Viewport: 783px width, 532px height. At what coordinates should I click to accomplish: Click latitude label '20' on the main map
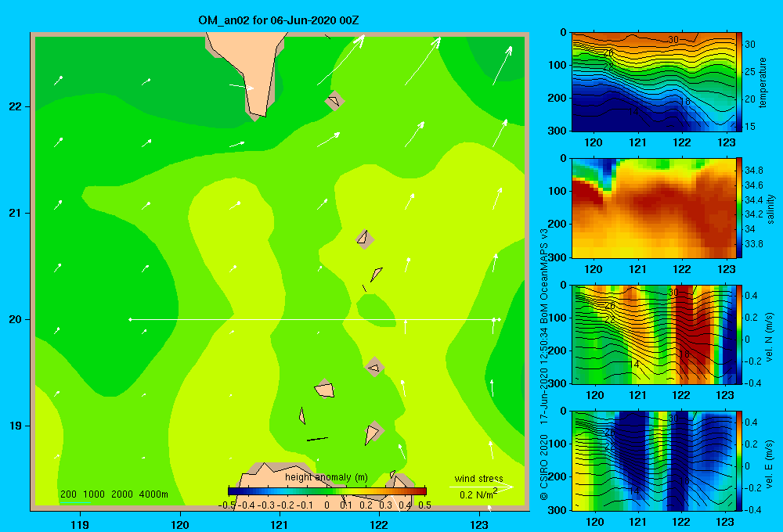pyautogui.click(x=15, y=319)
